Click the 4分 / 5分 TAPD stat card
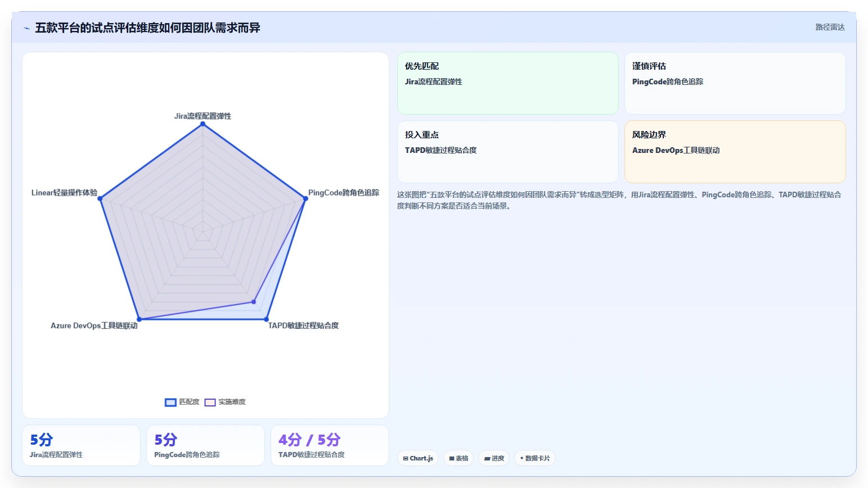Screen dimensions: 868x488 [330, 445]
